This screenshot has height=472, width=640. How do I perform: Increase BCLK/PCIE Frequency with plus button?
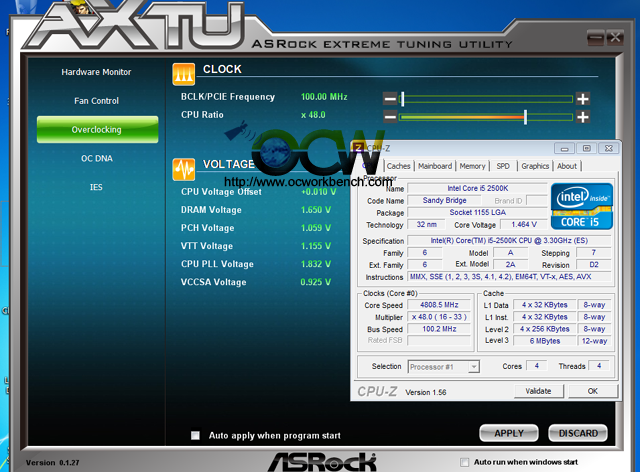tap(582, 99)
